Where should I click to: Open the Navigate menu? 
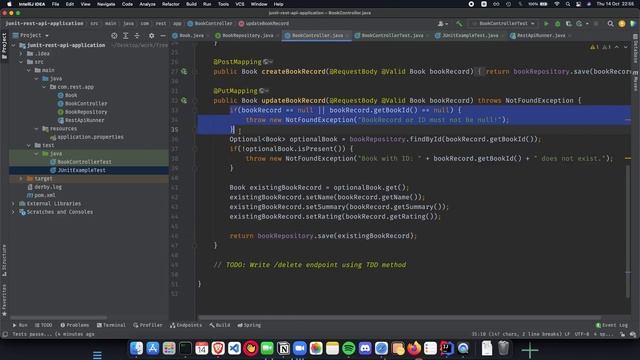[x=106, y=4]
